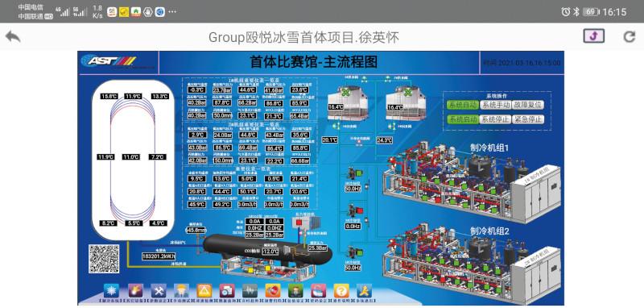
Task: Click the 25.8Bar tank pressure value
Action: point(317,248)
